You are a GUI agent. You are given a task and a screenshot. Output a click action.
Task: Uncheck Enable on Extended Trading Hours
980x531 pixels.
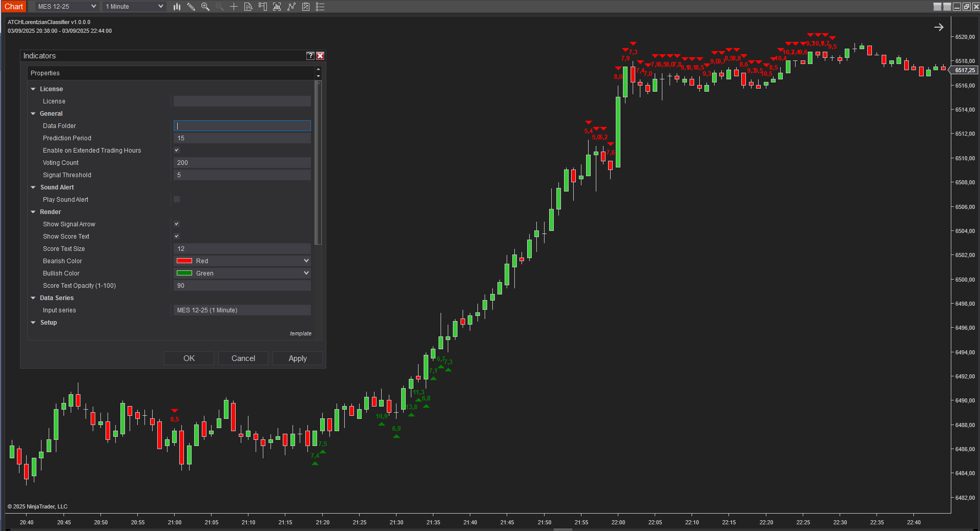click(177, 151)
